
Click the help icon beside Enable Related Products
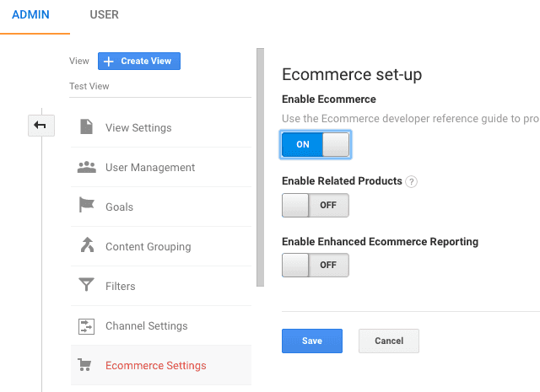411,181
